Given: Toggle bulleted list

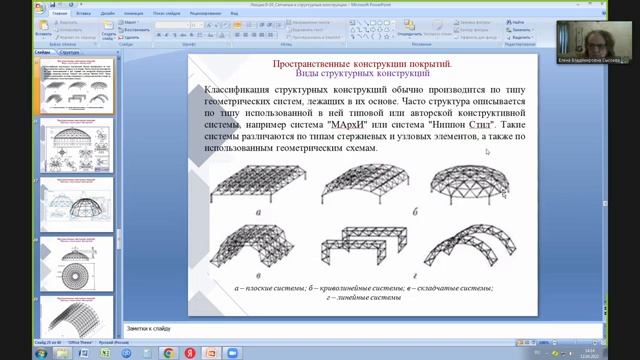Looking at the screenshot, I should click(x=238, y=25).
